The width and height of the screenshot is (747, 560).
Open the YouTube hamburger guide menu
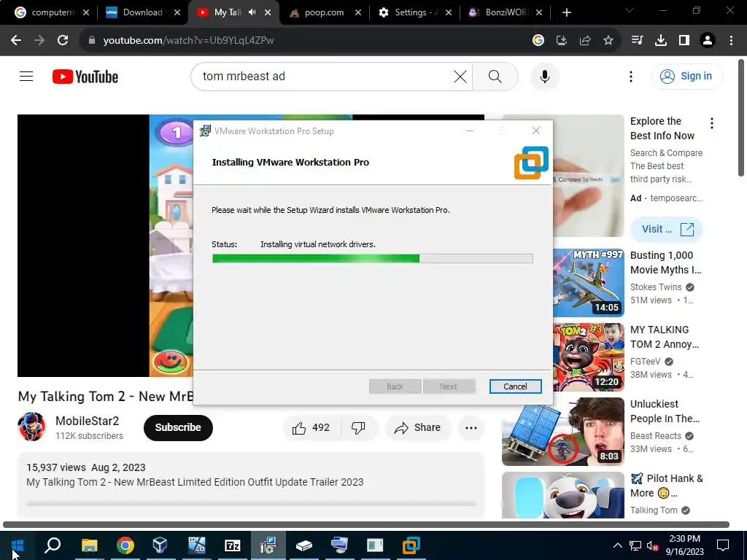26,76
